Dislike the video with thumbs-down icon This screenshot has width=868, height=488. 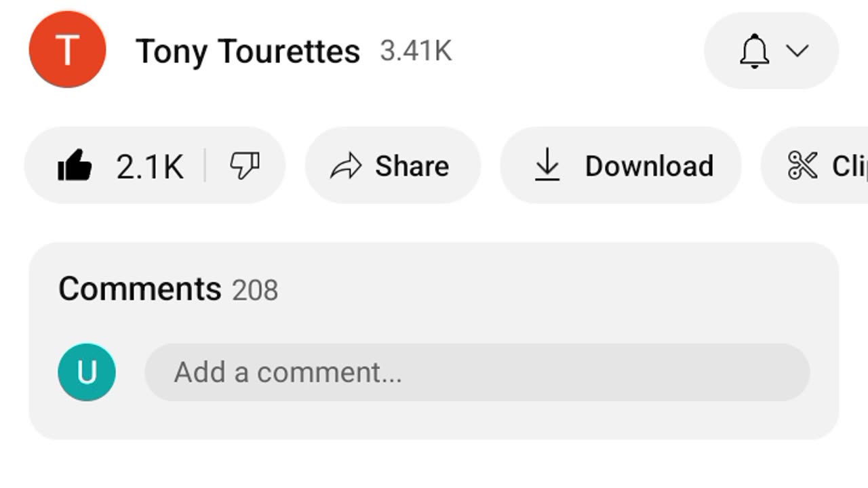(x=245, y=165)
